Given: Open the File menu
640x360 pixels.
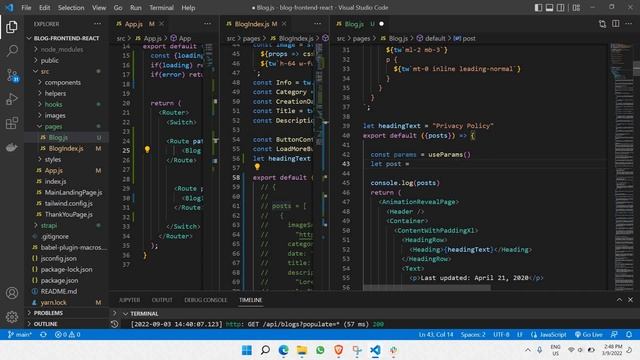Looking at the screenshot, I should (26, 8).
